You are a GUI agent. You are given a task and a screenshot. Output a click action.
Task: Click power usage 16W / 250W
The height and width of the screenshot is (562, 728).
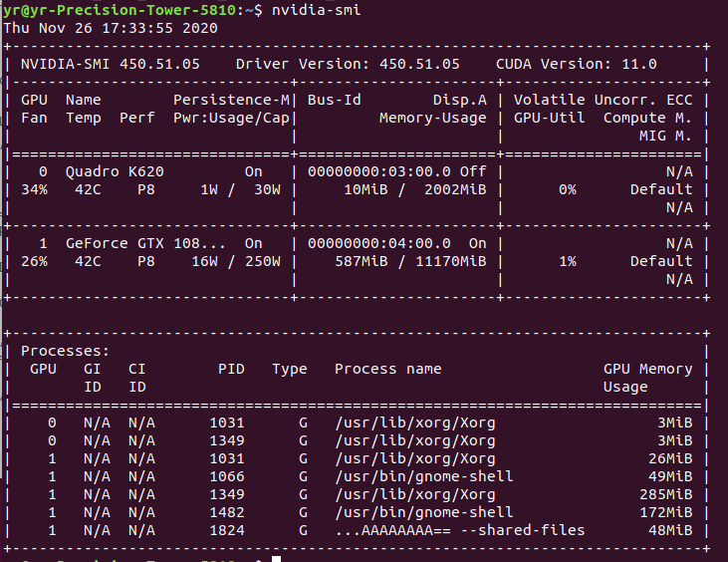click(236, 261)
